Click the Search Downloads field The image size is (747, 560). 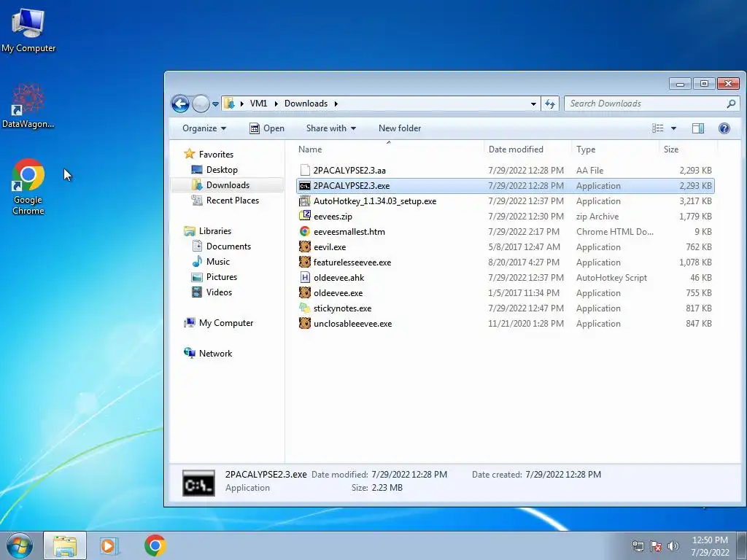651,104
